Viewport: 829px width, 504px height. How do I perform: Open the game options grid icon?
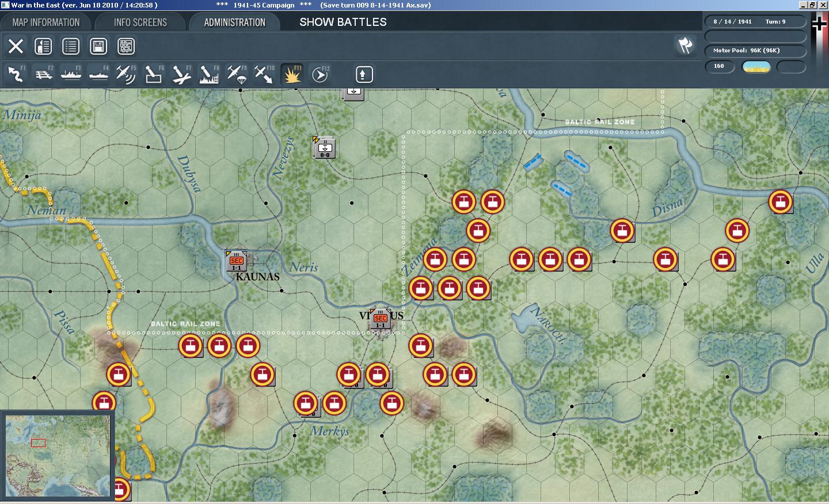pyautogui.click(x=126, y=46)
